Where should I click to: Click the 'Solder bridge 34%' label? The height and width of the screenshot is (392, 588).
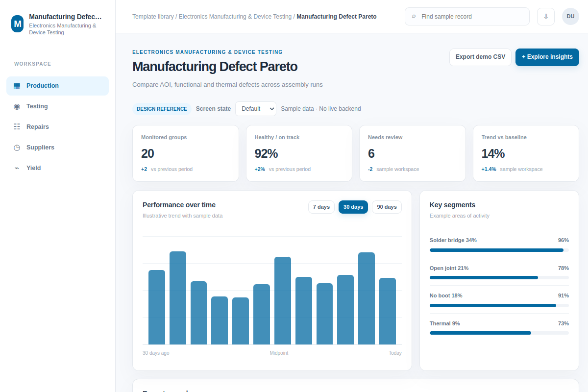(453, 240)
